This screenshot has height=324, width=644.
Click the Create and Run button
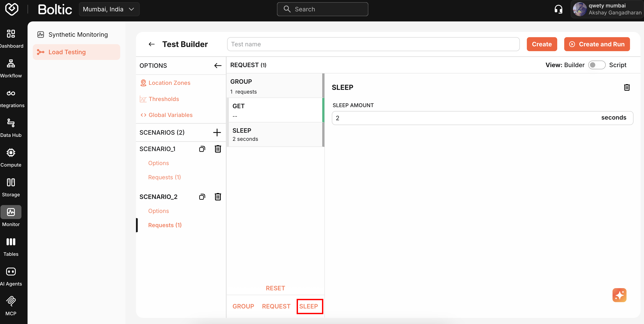point(597,44)
